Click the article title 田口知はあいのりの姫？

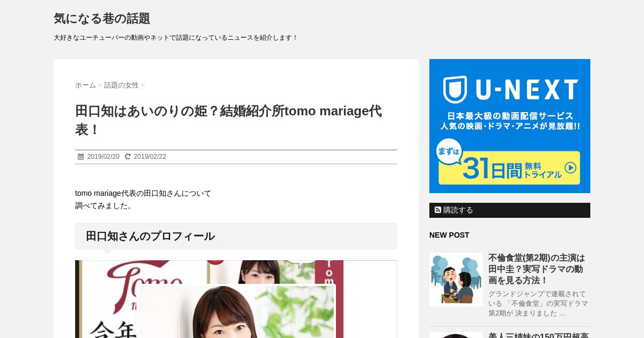pos(229,120)
